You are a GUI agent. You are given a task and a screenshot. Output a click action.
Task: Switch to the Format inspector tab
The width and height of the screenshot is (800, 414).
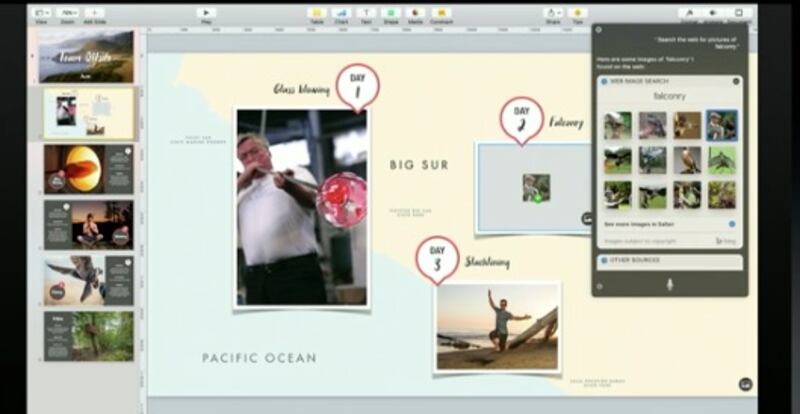pyautogui.click(x=690, y=13)
